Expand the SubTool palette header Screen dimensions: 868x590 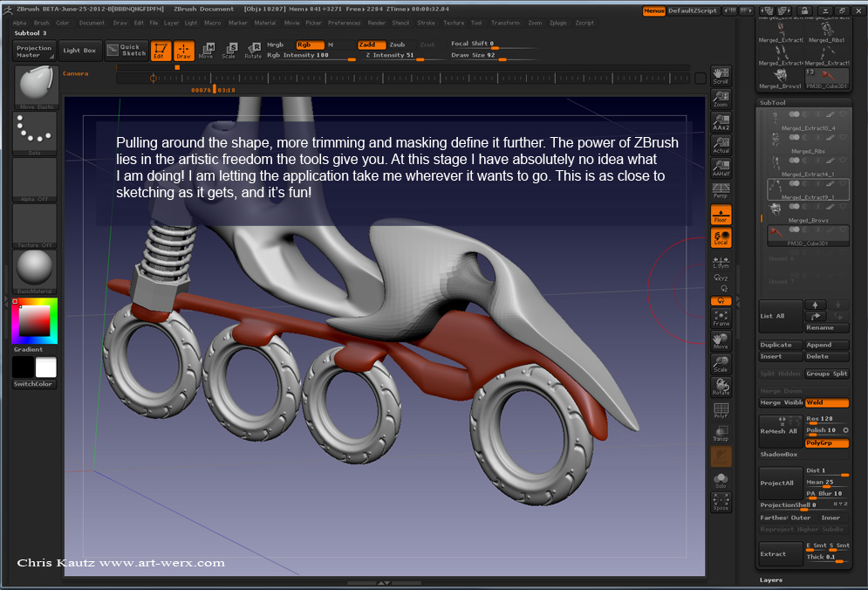click(x=772, y=102)
